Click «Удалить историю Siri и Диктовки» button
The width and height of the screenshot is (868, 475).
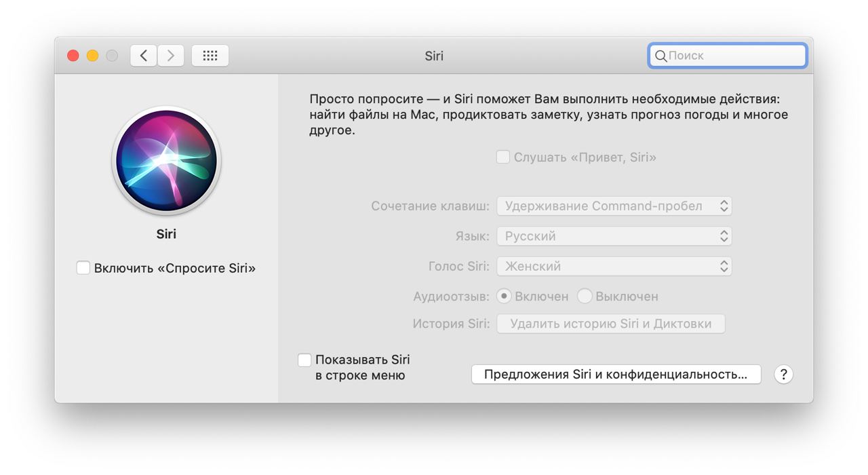[611, 324]
